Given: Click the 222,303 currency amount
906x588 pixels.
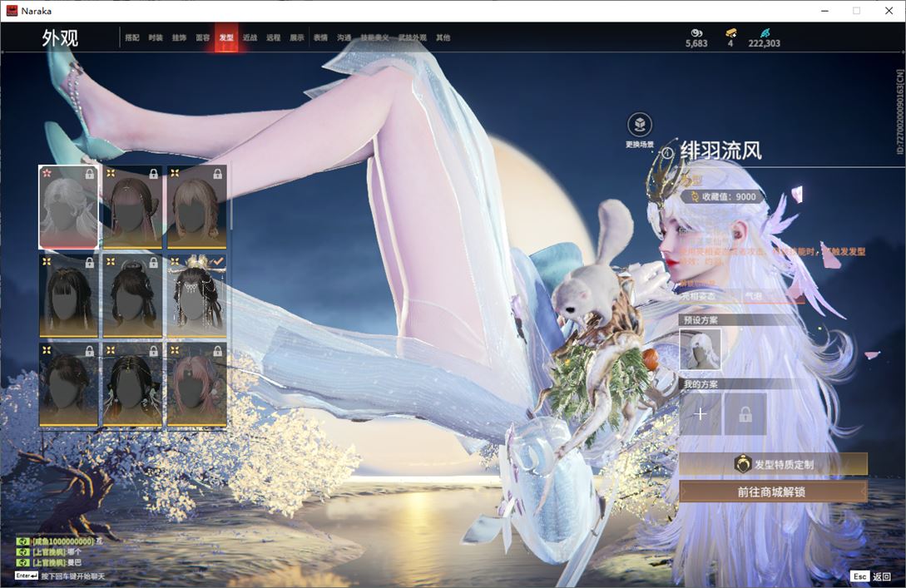Looking at the screenshot, I should tap(765, 43).
